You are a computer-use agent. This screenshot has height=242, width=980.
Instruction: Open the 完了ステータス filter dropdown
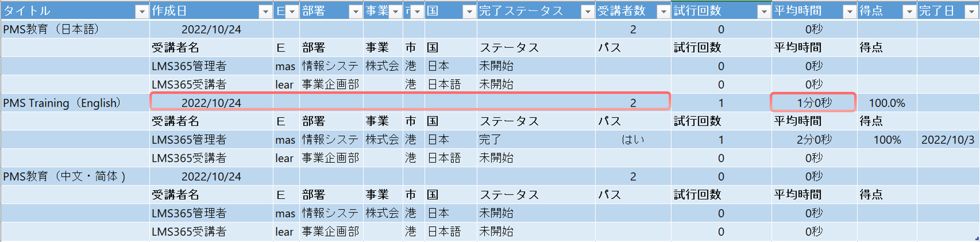point(588,12)
